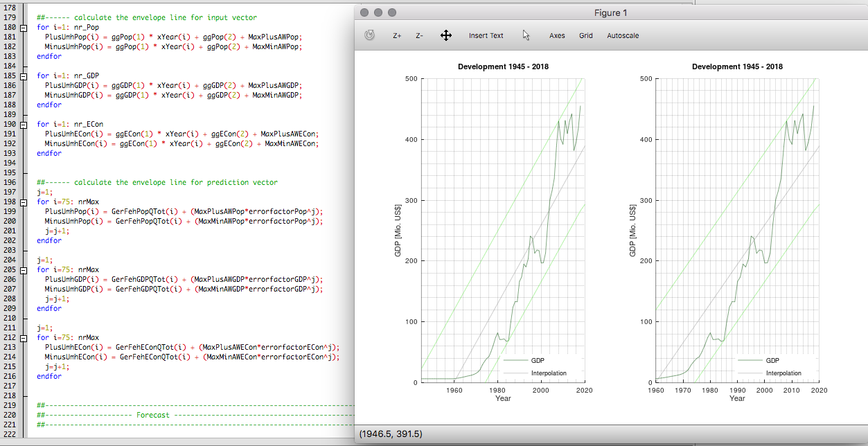Click line number 204 in the editor margin
This screenshot has width=868, height=446.
[10, 260]
